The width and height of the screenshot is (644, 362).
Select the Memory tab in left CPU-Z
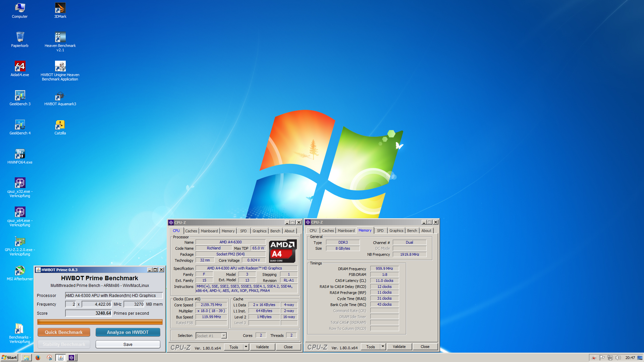228,231
